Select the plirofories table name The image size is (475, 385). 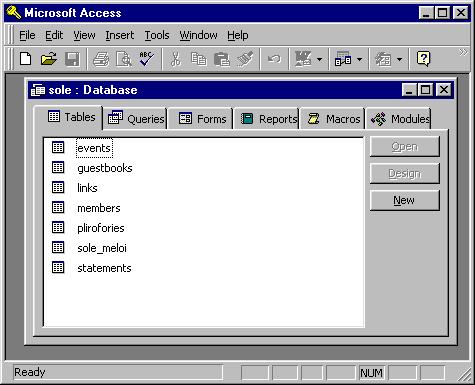101,228
